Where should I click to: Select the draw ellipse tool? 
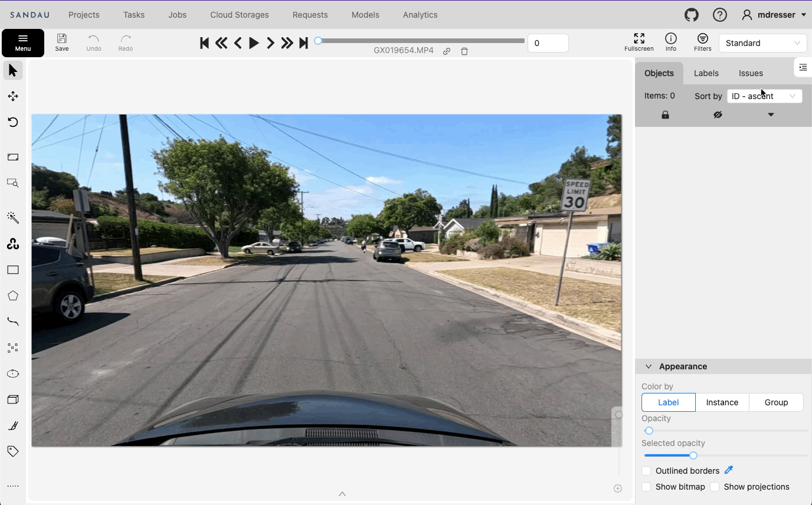point(13,374)
